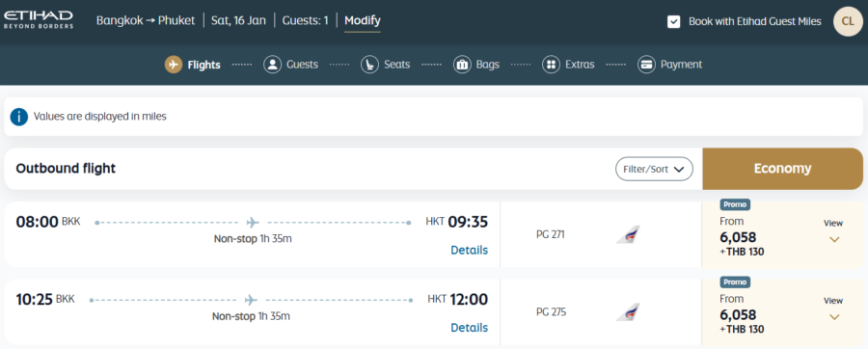Click the PG 275 flight number

552,312
